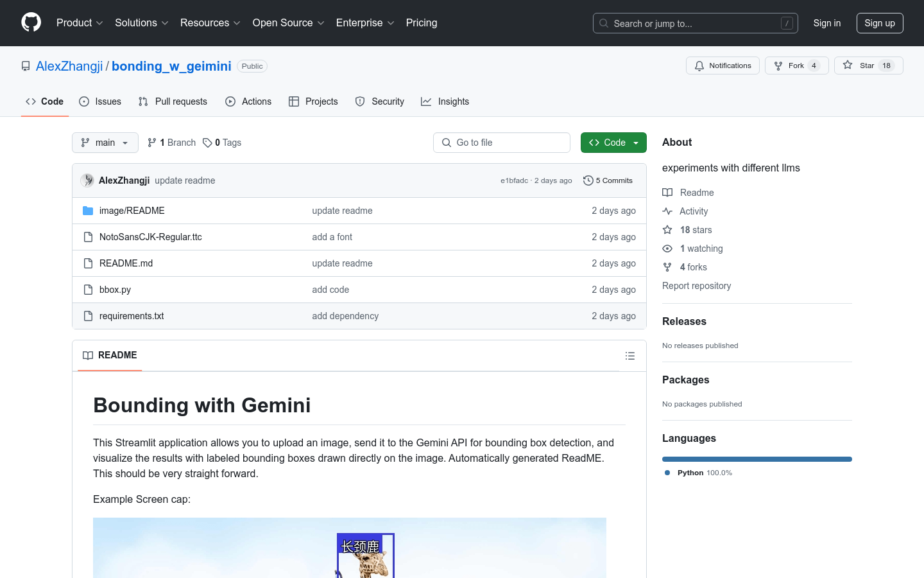The width and height of the screenshot is (924, 578).
Task: Open the Pull requests tab
Action: point(173,101)
